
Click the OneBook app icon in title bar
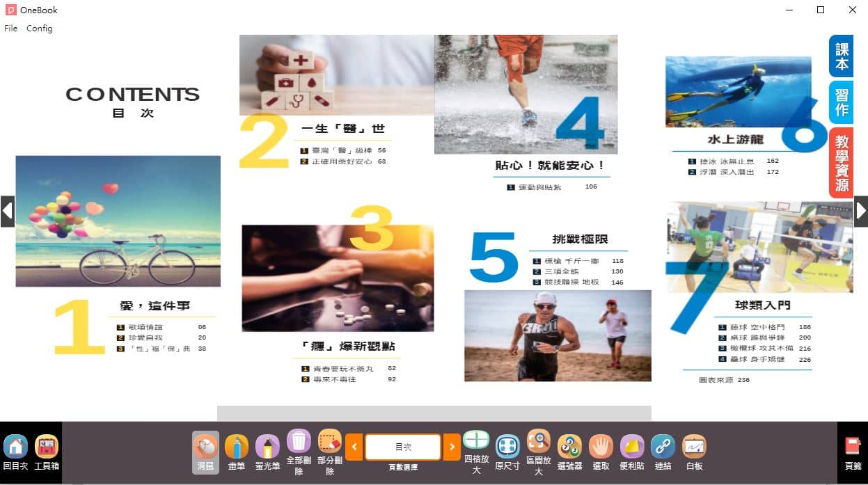tap(10, 10)
